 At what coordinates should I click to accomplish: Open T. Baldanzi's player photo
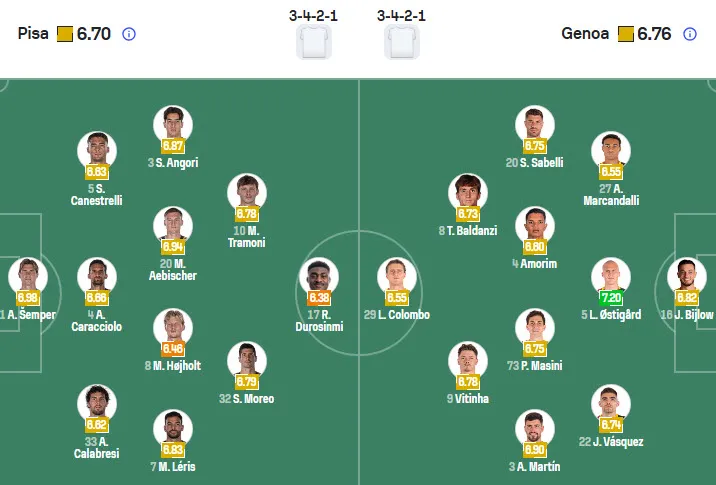pos(468,193)
